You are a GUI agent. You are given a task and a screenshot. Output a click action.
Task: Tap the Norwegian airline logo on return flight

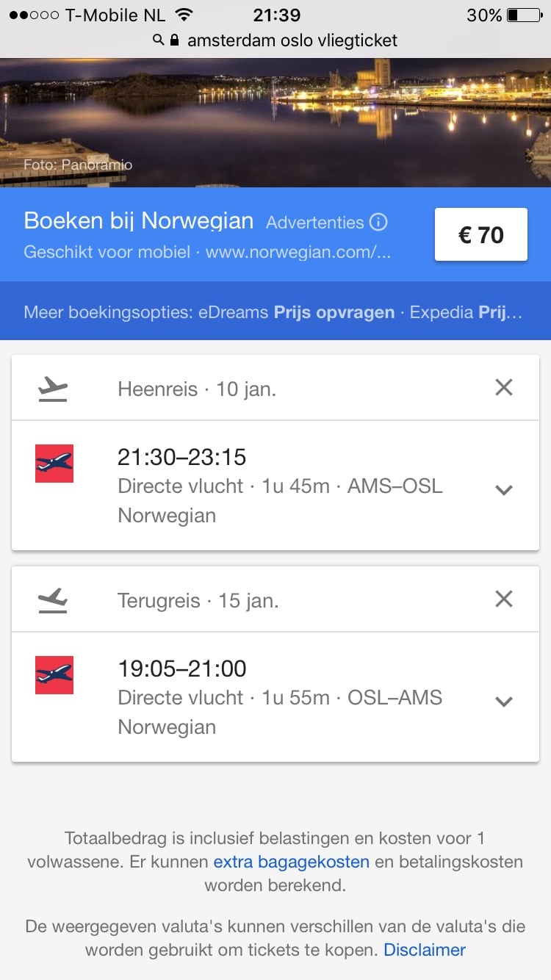pyautogui.click(x=54, y=675)
